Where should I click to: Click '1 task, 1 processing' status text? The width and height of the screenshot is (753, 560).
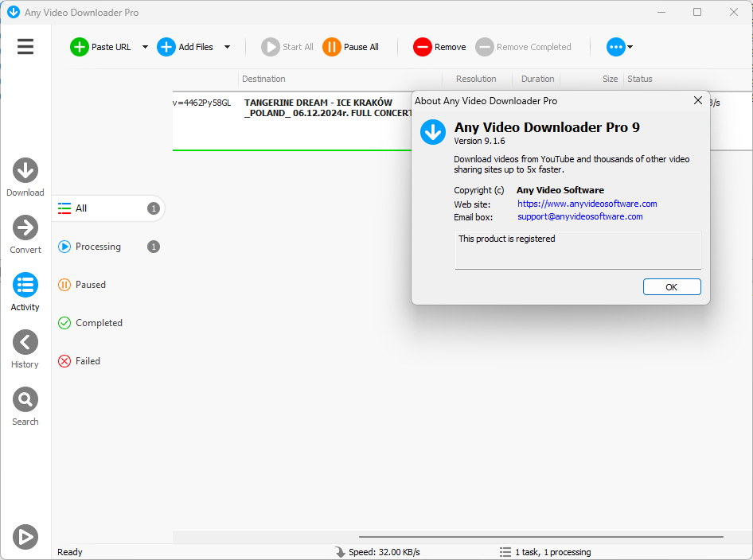[x=552, y=552]
